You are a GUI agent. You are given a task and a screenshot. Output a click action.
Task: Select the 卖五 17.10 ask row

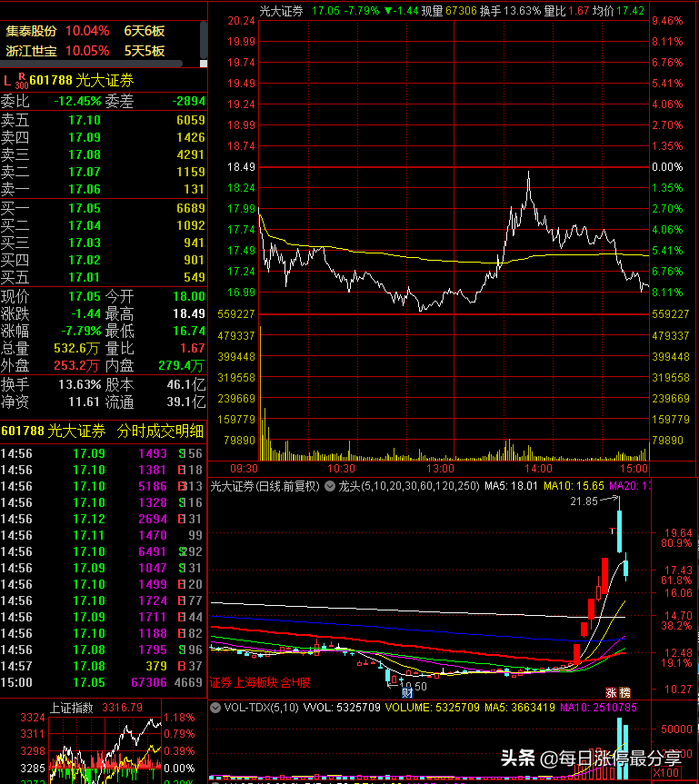tap(103, 120)
